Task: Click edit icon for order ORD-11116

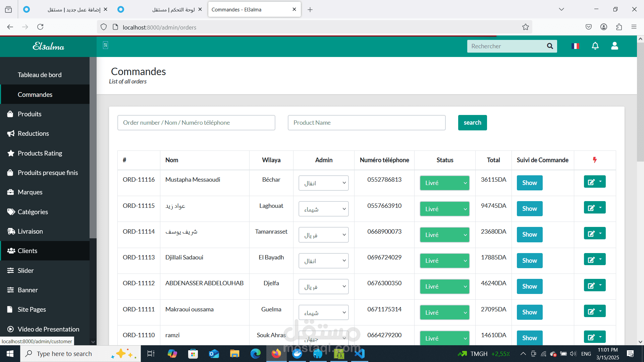Action: tap(591, 182)
